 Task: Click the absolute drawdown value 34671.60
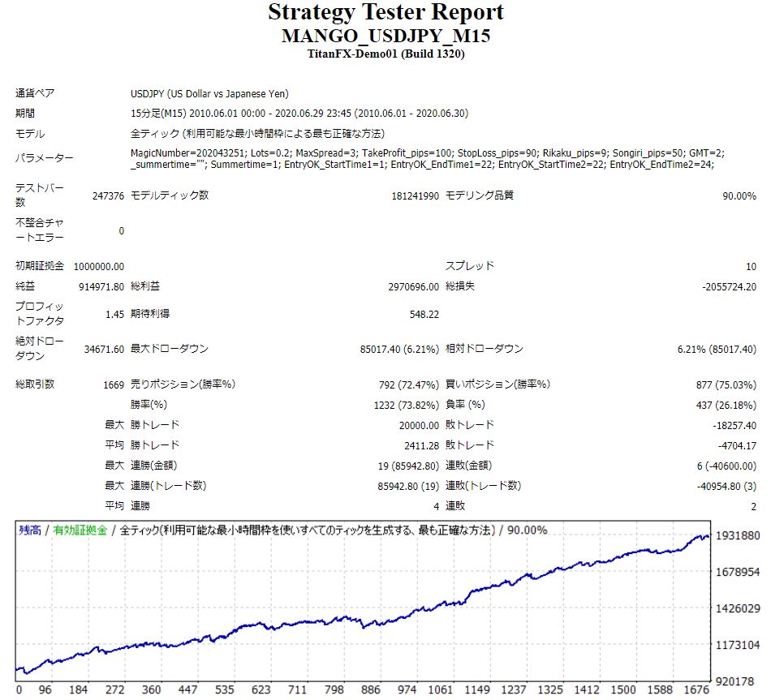[104, 349]
